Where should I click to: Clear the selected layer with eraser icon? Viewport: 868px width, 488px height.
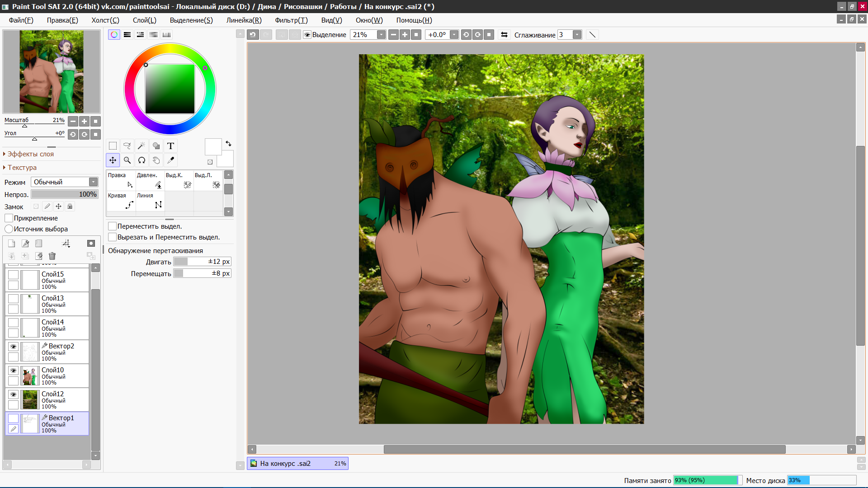tap(39, 256)
